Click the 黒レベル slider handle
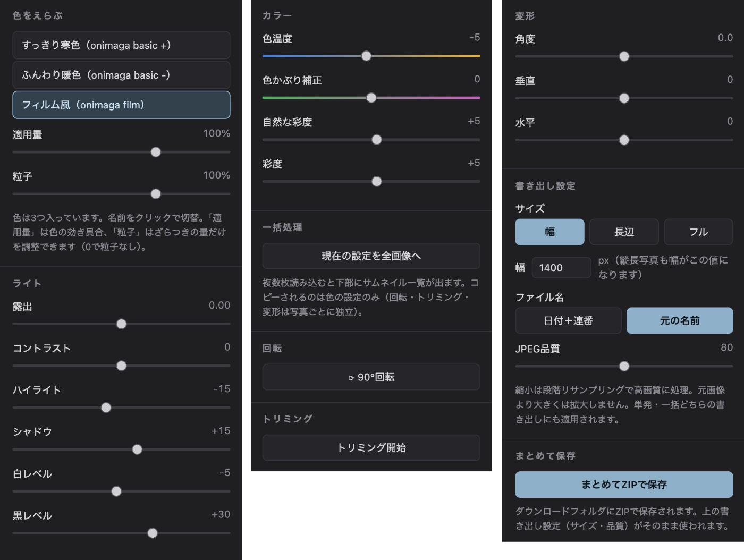 (153, 533)
